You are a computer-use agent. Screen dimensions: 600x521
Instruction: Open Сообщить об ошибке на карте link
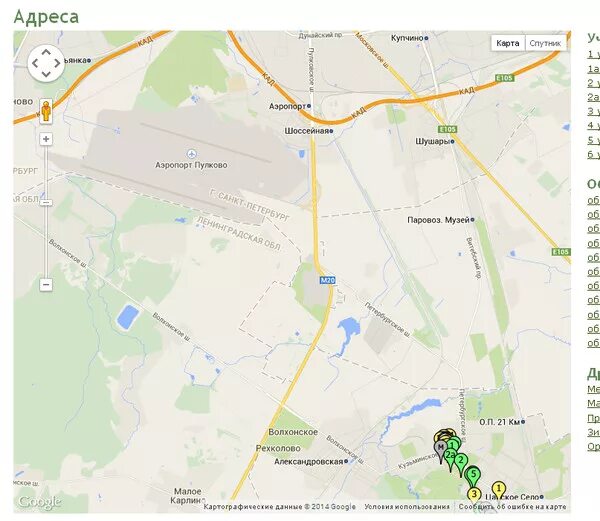(x=512, y=507)
